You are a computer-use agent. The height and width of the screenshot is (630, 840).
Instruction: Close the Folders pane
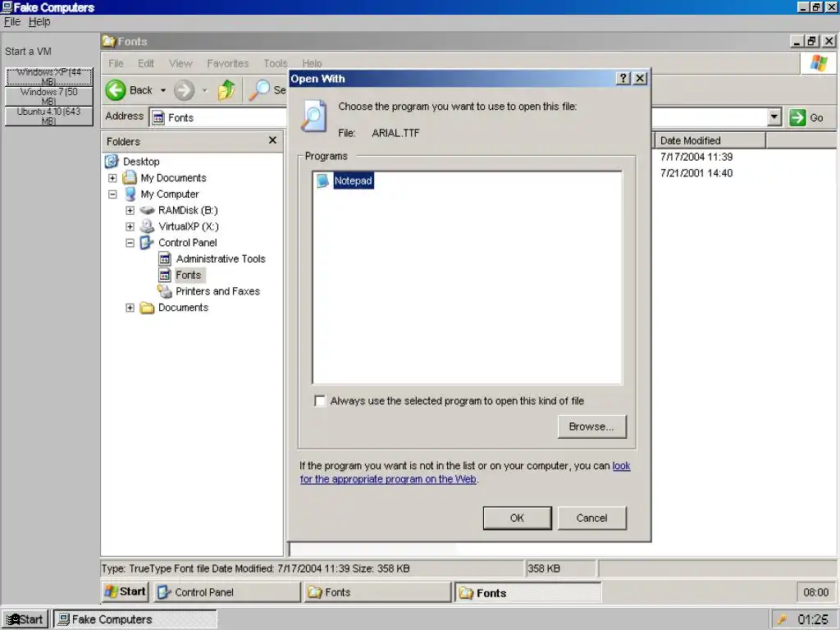coord(272,139)
